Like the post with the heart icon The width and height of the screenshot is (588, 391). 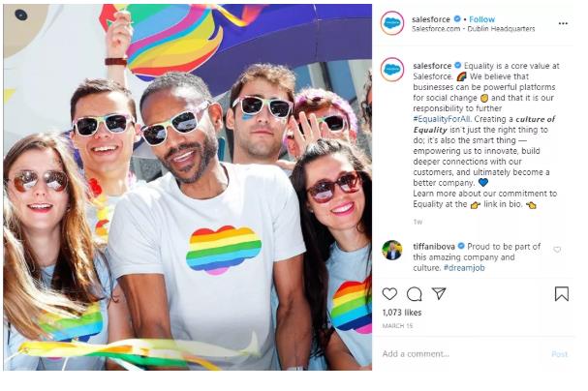(389, 294)
